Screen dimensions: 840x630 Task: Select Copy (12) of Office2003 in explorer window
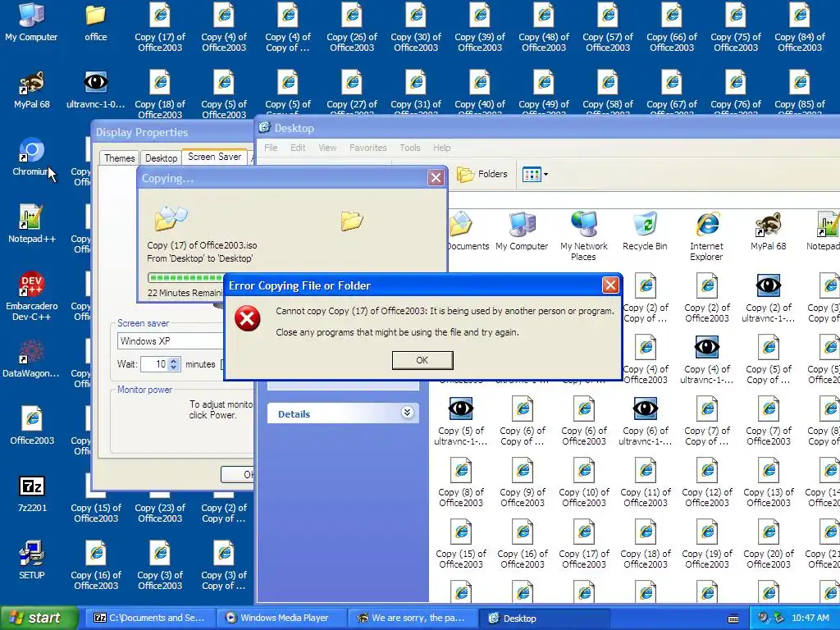pos(706,482)
